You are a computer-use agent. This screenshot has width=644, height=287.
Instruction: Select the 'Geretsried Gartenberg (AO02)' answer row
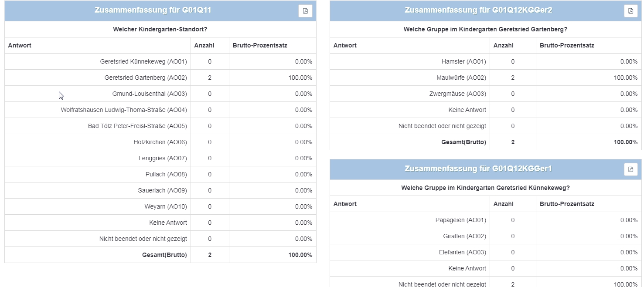(146, 78)
